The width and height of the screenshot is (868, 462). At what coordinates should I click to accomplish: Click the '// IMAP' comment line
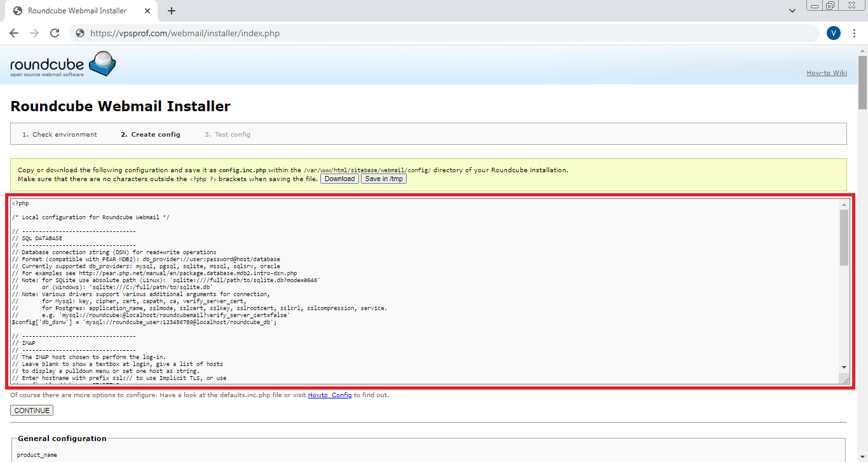(24, 343)
